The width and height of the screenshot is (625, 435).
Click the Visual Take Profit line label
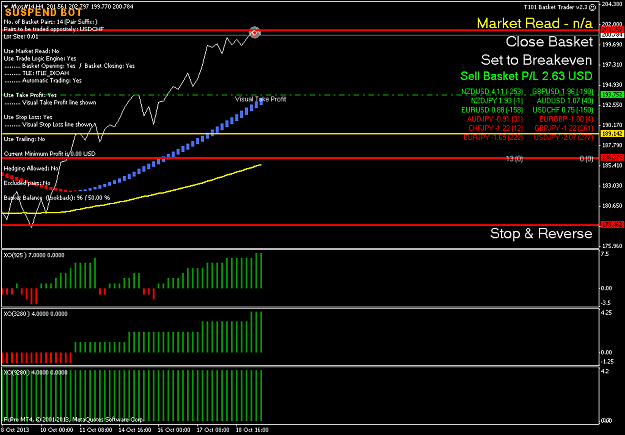pyautogui.click(x=260, y=99)
